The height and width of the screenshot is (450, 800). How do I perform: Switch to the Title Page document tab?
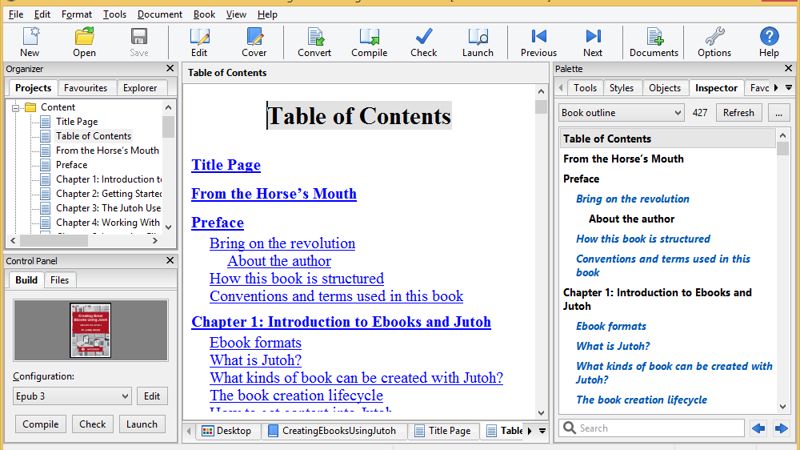[x=443, y=431]
